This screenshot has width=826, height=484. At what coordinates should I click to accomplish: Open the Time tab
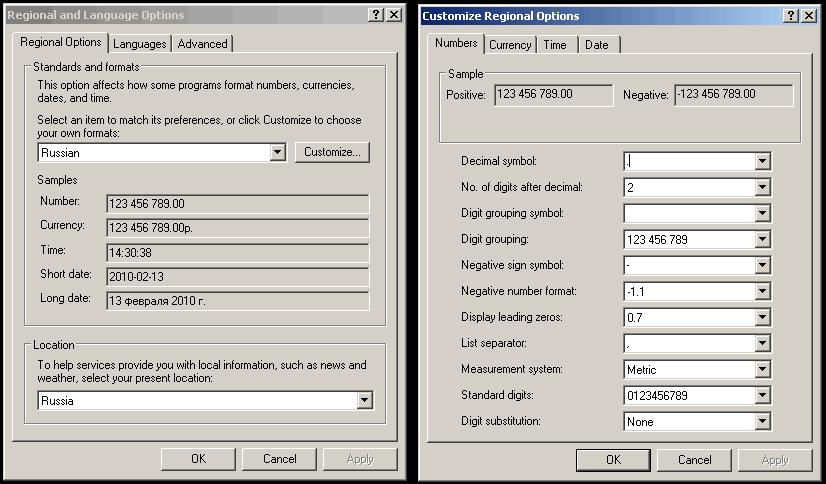click(555, 45)
